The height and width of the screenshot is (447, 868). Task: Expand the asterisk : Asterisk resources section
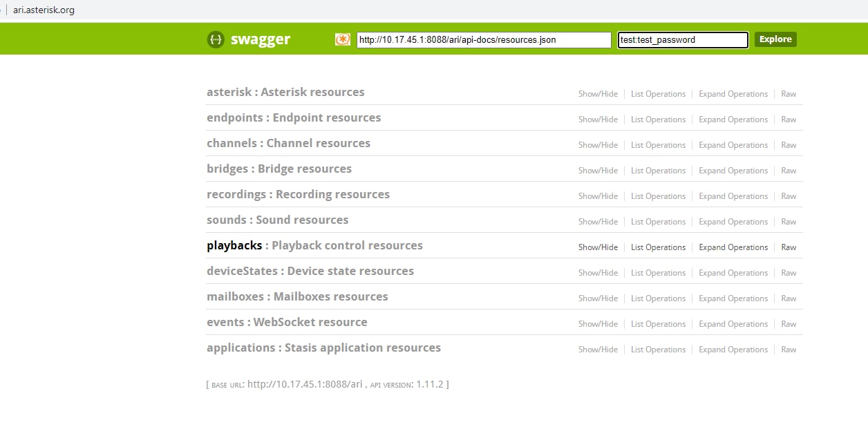[285, 92]
